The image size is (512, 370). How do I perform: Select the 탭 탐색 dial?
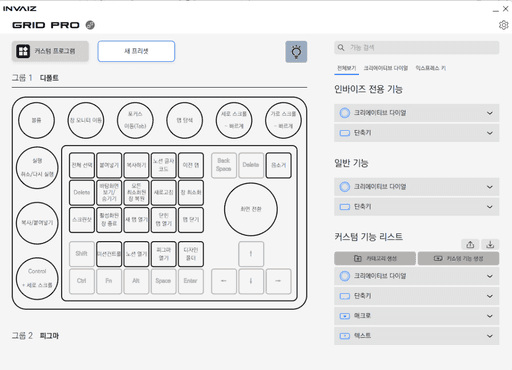click(184, 120)
